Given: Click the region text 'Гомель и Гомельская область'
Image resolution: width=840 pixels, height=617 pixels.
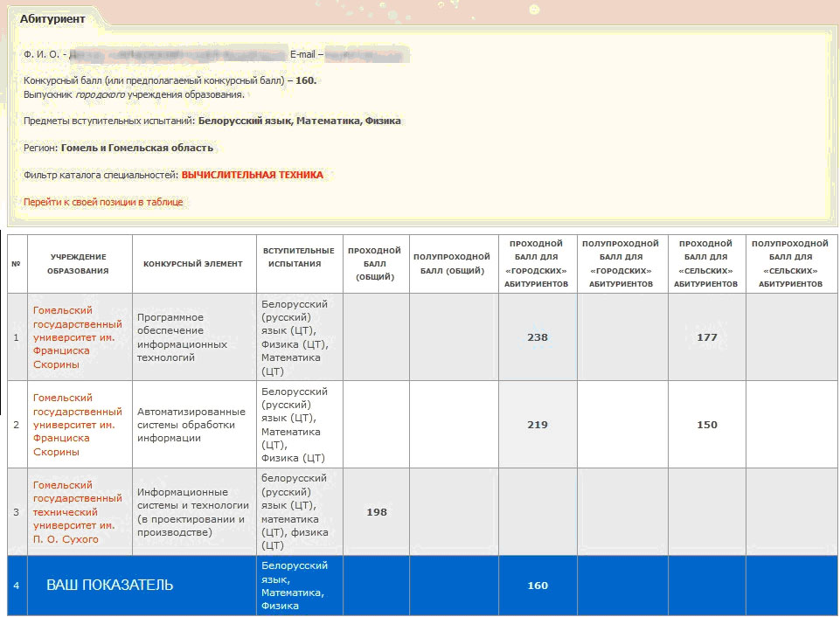Looking at the screenshot, I should [137, 148].
